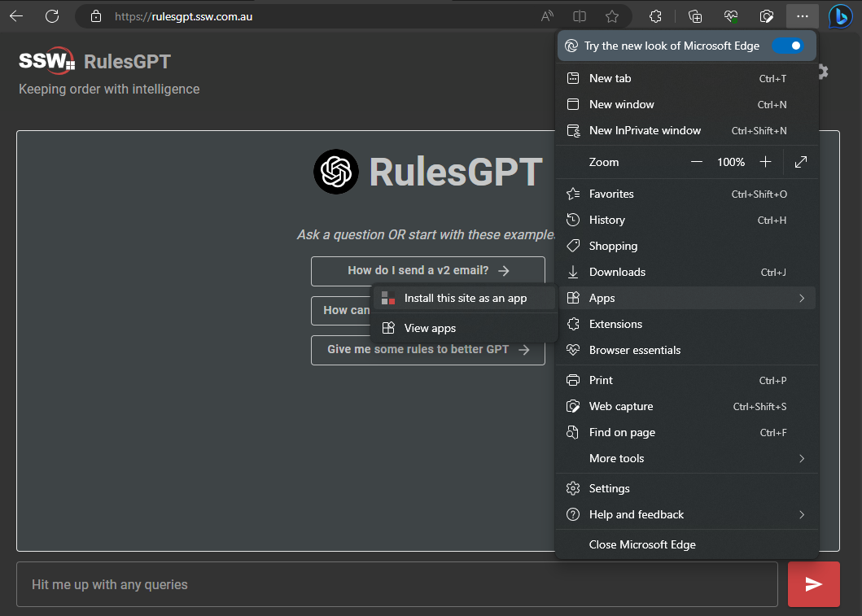The width and height of the screenshot is (862, 616).
Task: Refresh the RulesGPT page
Action: [50, 16]
